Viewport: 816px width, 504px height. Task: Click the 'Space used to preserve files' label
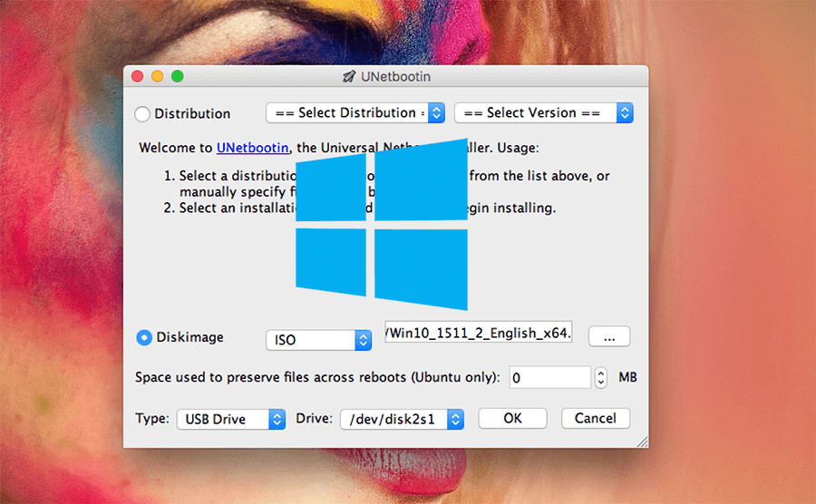[x=317, y=377]
